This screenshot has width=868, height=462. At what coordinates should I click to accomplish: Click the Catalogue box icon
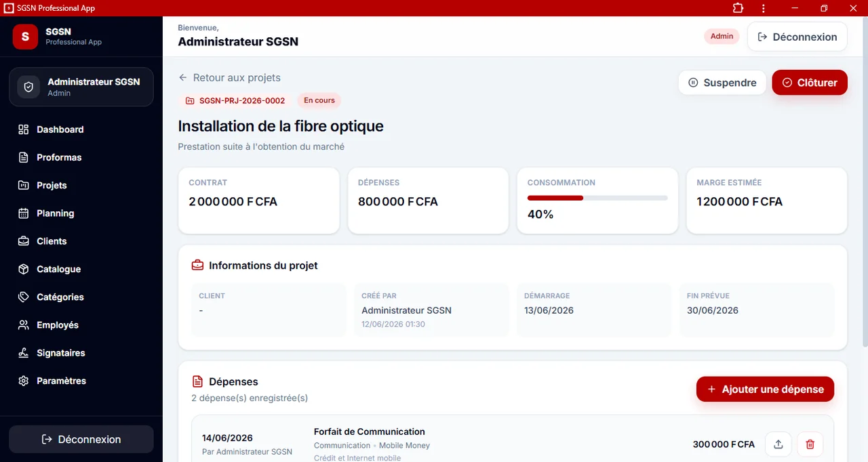pyautogui.click(x=24, y=269)
